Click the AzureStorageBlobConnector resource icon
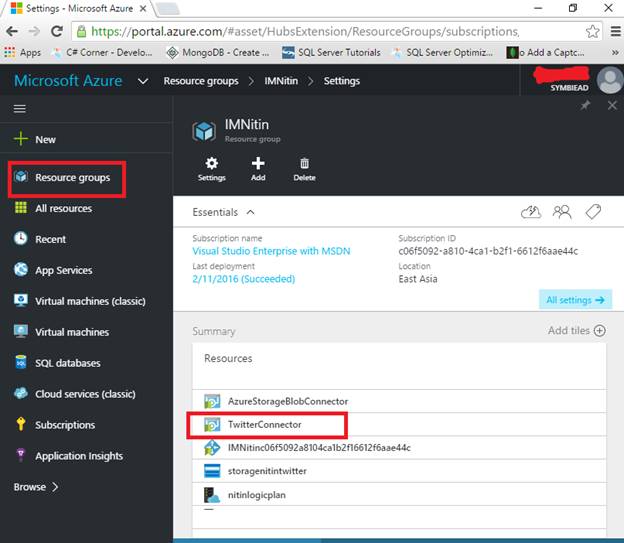 [212, 401]
